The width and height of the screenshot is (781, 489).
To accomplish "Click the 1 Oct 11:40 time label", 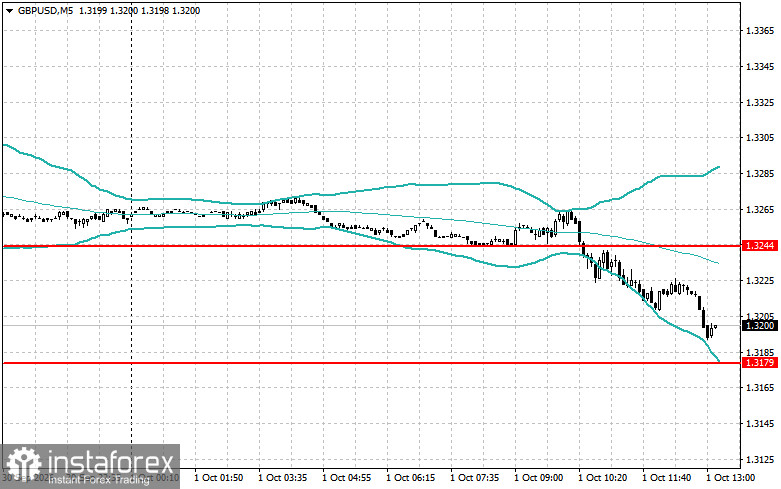I will (x=667, y=478).
